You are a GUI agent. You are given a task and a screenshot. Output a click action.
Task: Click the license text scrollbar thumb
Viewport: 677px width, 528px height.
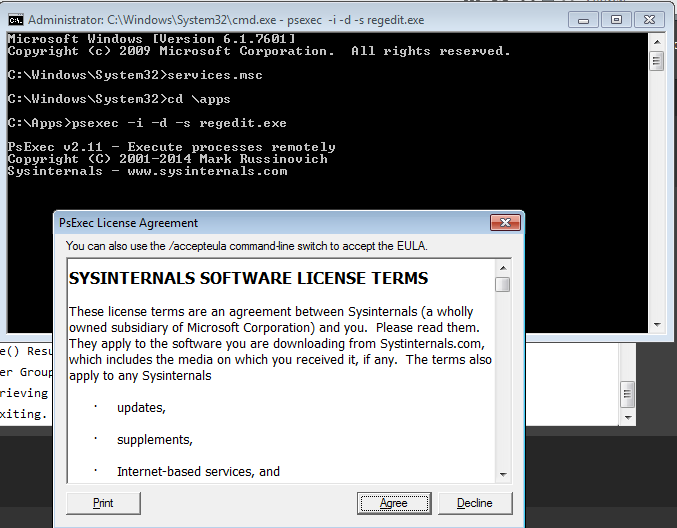tap(503, 285)
